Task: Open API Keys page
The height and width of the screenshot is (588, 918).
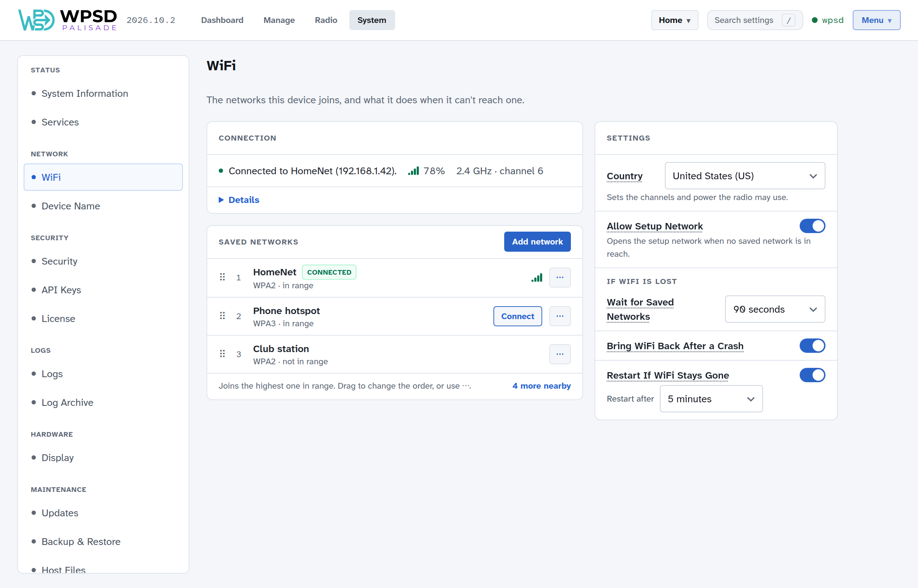Action: [x=103, y=290]
